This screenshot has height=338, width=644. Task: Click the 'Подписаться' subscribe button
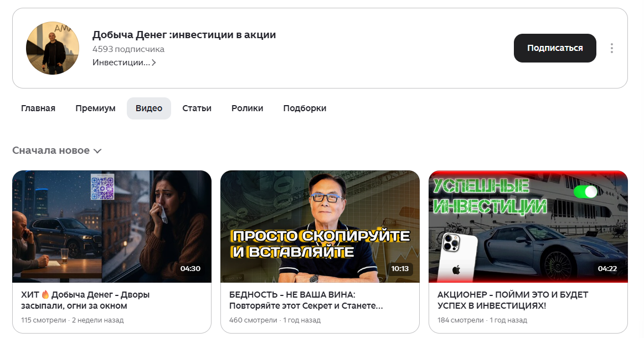pyautogui.click(x=555, y=48)
